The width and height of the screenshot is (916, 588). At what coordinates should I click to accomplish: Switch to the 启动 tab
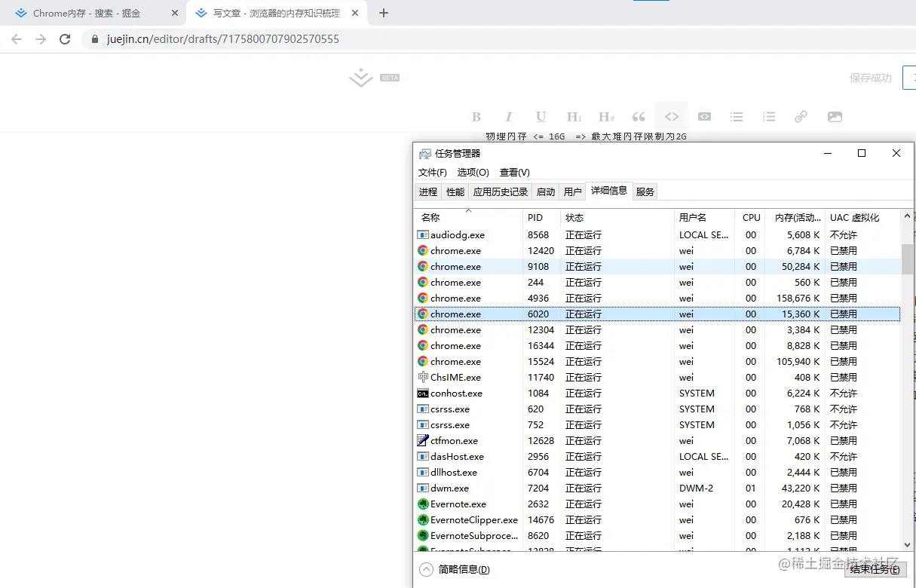(x=546, y=191)
